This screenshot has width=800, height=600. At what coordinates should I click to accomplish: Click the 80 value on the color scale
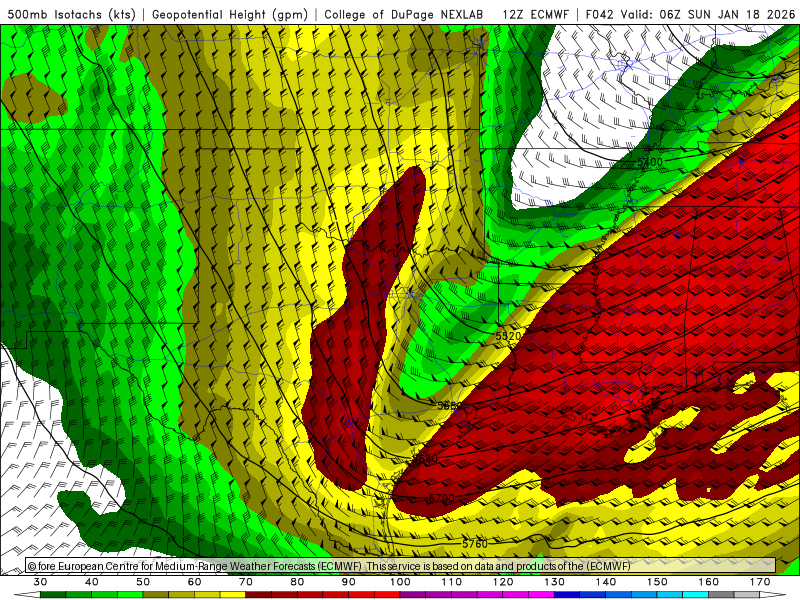[x=297, y=582]
